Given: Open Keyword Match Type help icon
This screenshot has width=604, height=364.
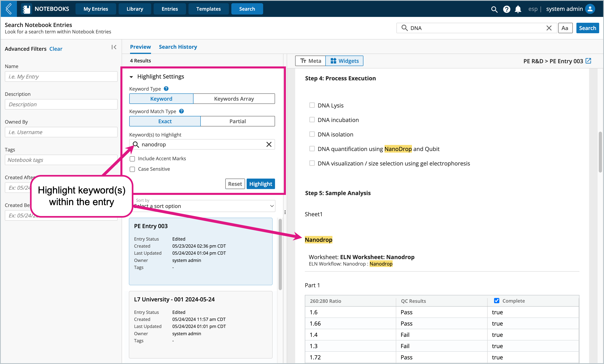Looking at the screenshot, I should pos(181,111).
